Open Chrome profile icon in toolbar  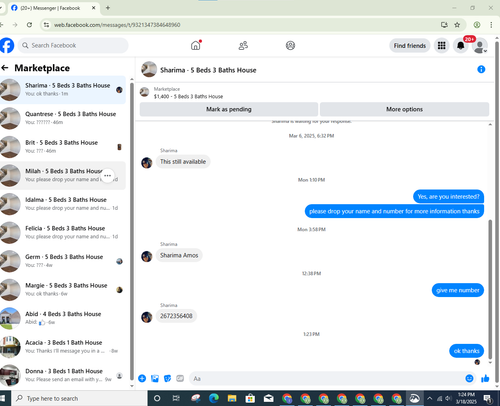tap(477, 25)
